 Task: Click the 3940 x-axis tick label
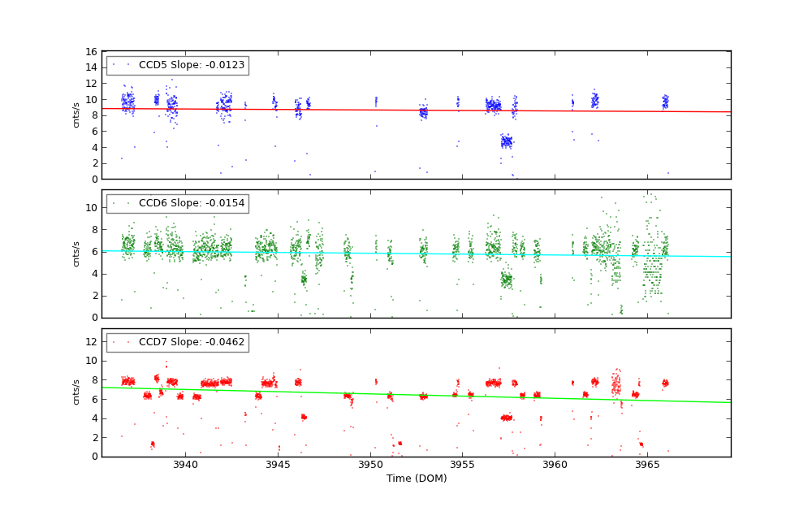pyautogui.click(x=185, y=465)
